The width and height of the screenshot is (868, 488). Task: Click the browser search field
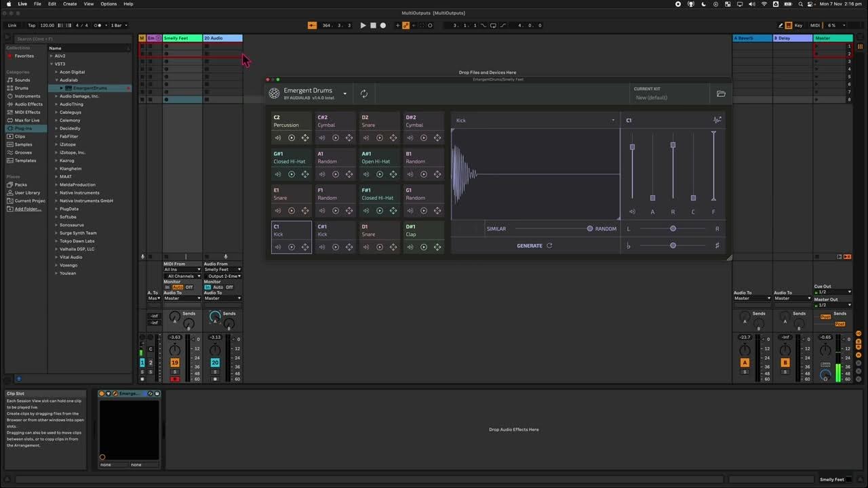point(71,39)
